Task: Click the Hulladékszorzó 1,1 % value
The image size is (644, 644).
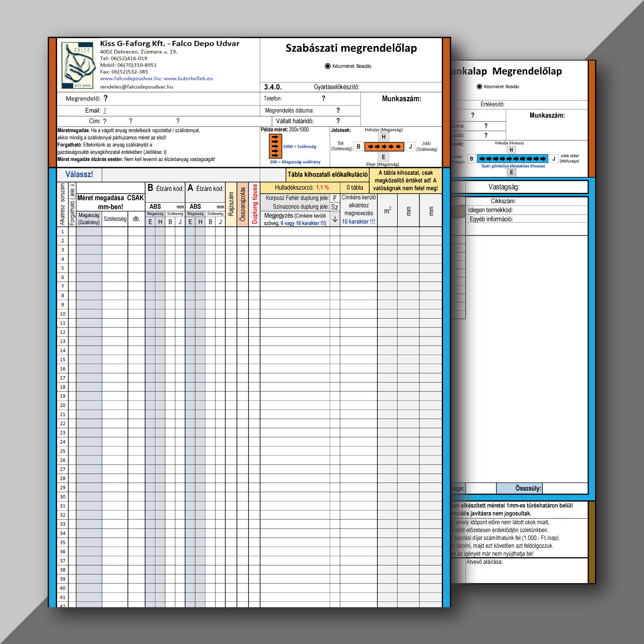Action: click(322, 188)
